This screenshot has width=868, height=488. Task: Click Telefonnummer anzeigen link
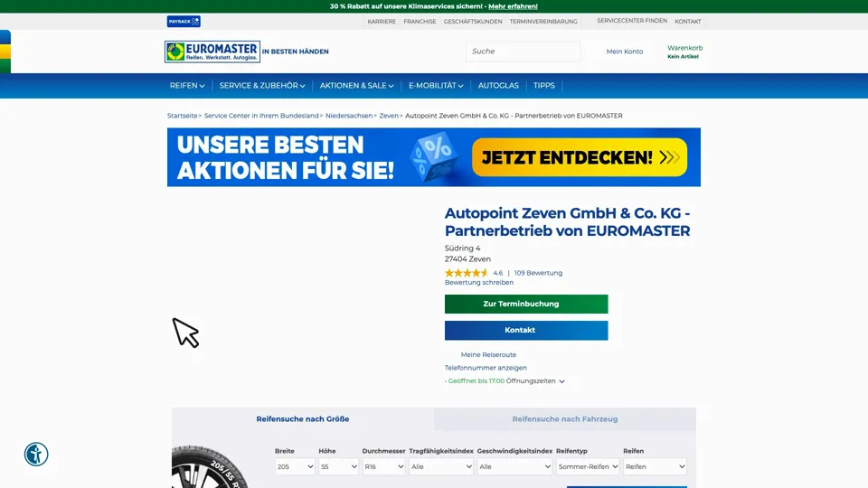(x=486, y=368)
